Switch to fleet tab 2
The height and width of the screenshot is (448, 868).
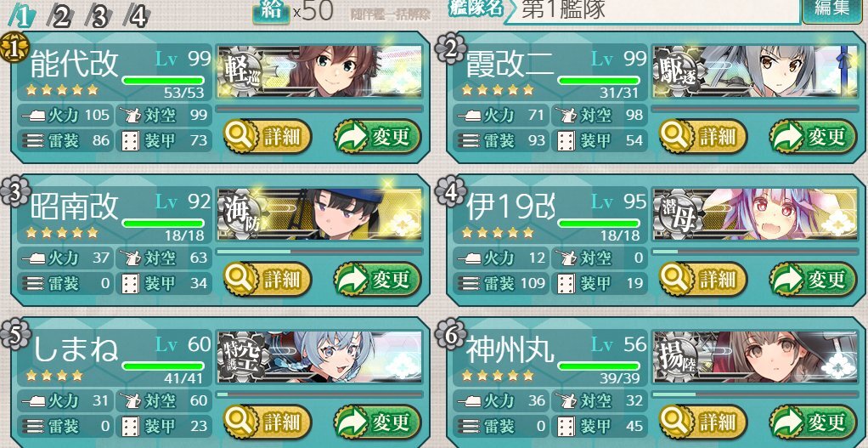click(x=60, y=17)
